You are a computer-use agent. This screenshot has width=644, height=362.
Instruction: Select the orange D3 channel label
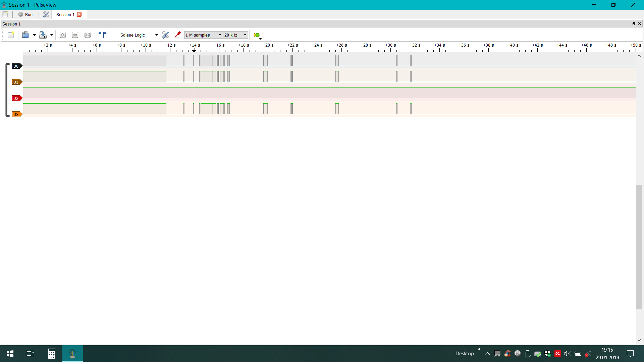coord(17,114)
